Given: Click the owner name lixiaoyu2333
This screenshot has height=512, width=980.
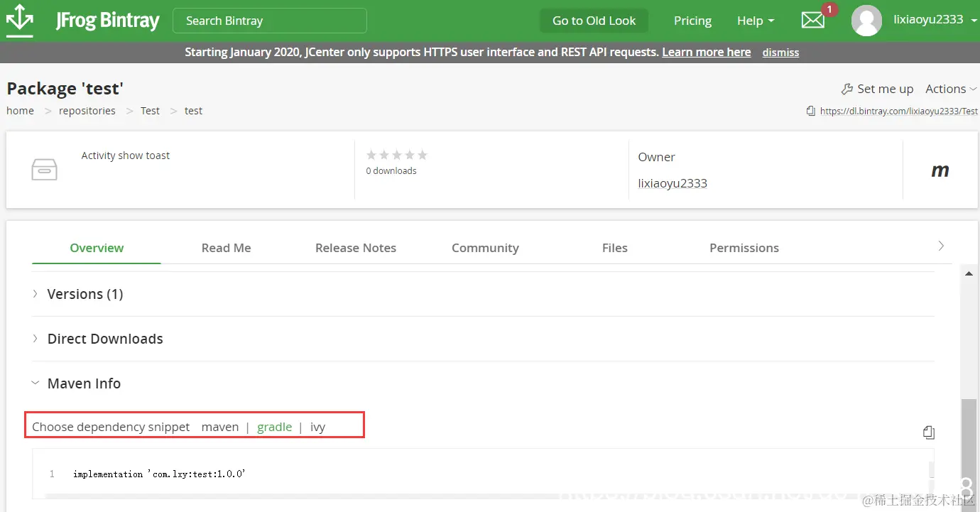Looking at the screenshot, I should click(x=673, y=183).
